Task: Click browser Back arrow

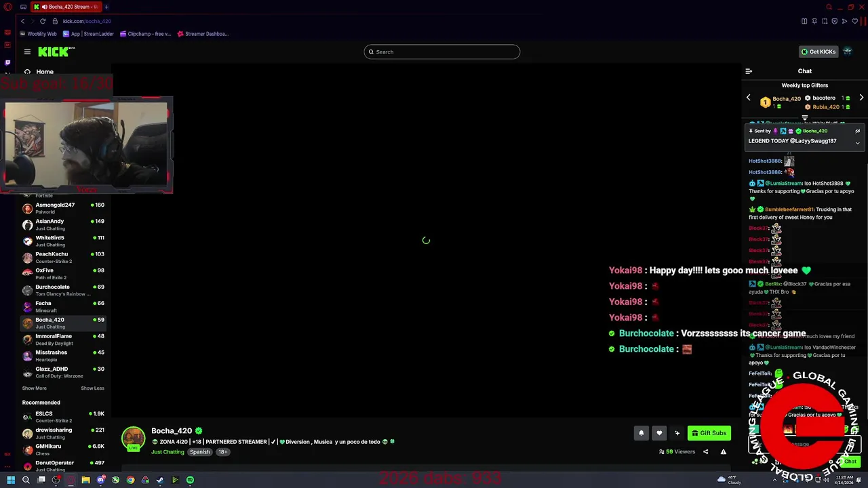Action: pos(22,21)
